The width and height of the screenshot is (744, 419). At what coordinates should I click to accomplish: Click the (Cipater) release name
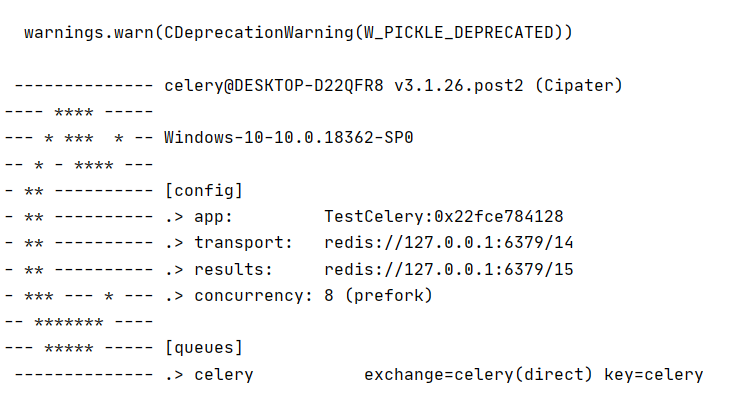[x=578, y=85]
